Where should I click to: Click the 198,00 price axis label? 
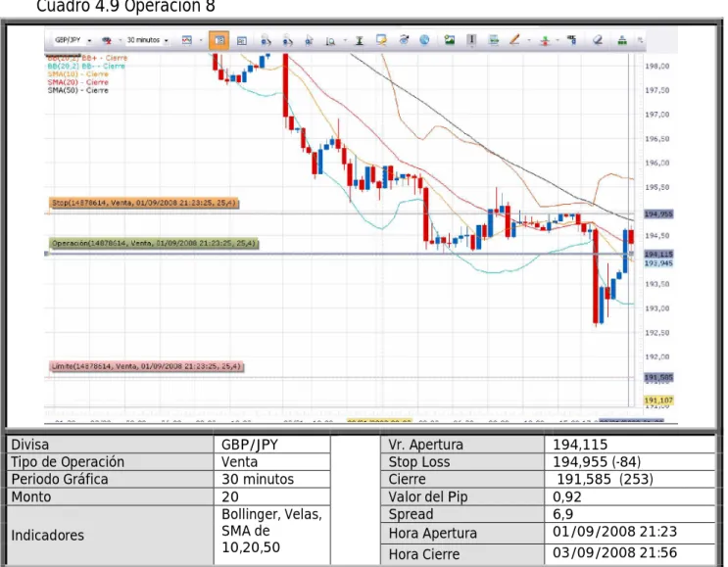pyautogui.click(x=657, y=66)
